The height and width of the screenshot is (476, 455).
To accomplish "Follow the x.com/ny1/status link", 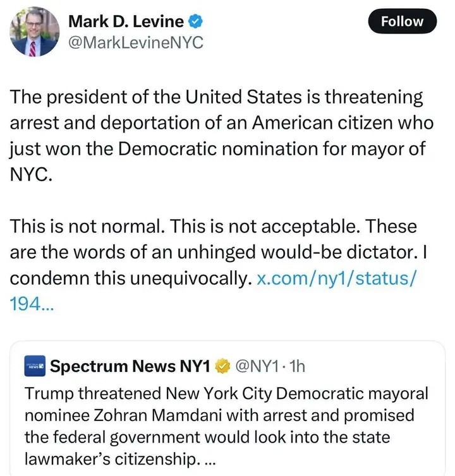I will pyautogui.click(x=334, y=279).
